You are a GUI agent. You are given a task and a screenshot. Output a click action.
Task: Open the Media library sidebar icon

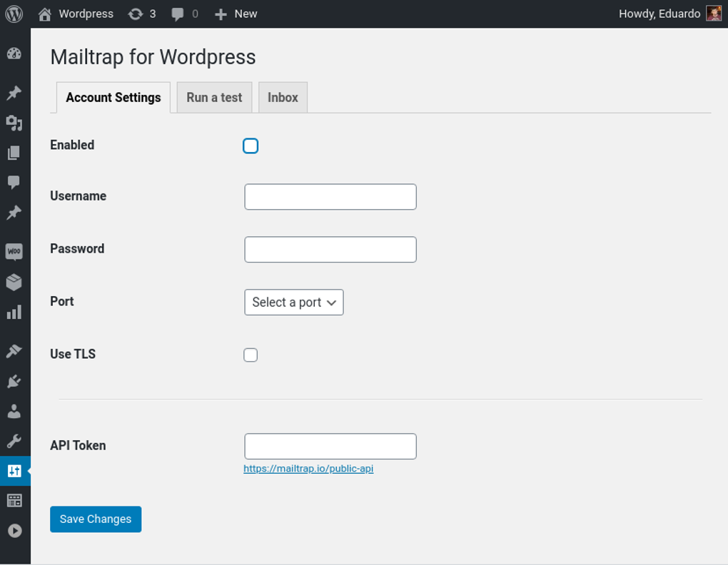tap(14, 123)
